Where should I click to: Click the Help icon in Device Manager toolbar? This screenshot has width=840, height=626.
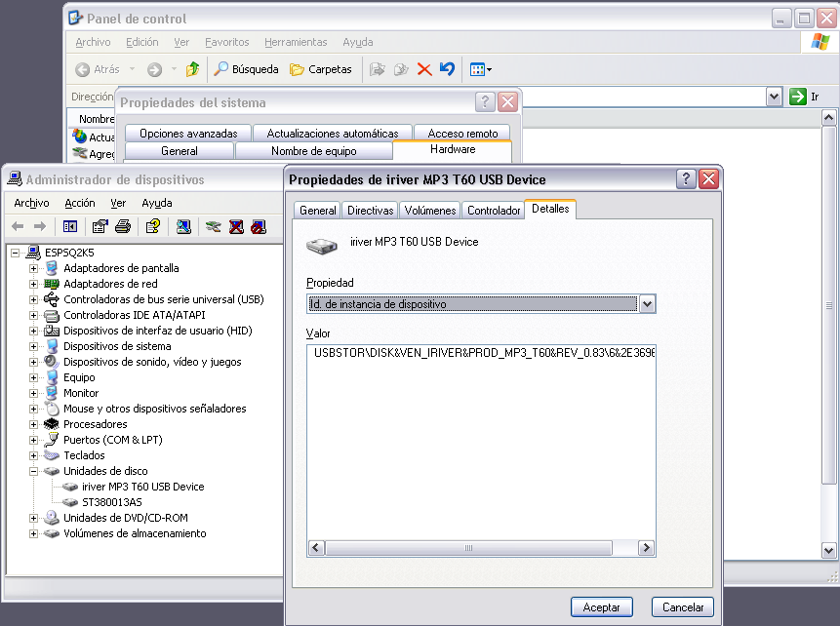point(152,226)
